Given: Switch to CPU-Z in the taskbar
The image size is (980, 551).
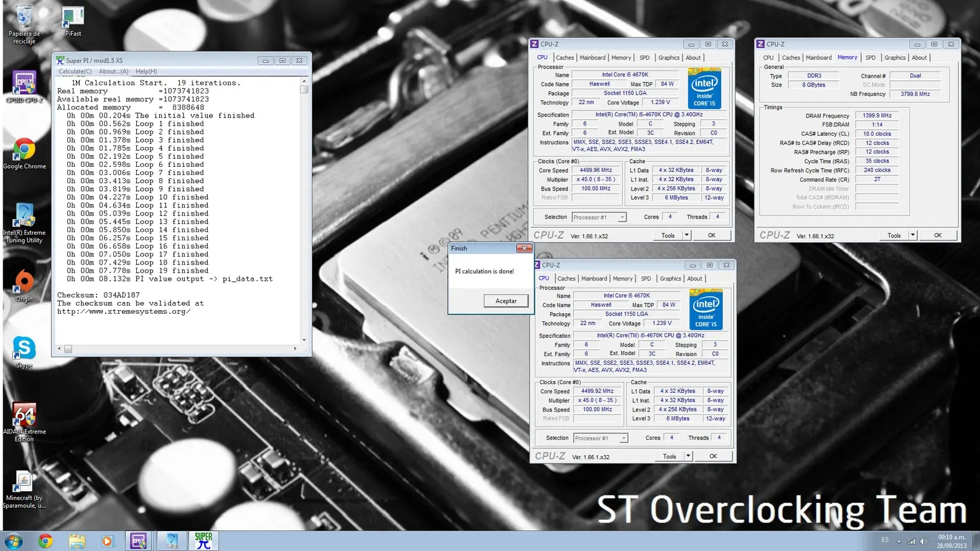Looking at the screenshot, I should click(138, 541).
